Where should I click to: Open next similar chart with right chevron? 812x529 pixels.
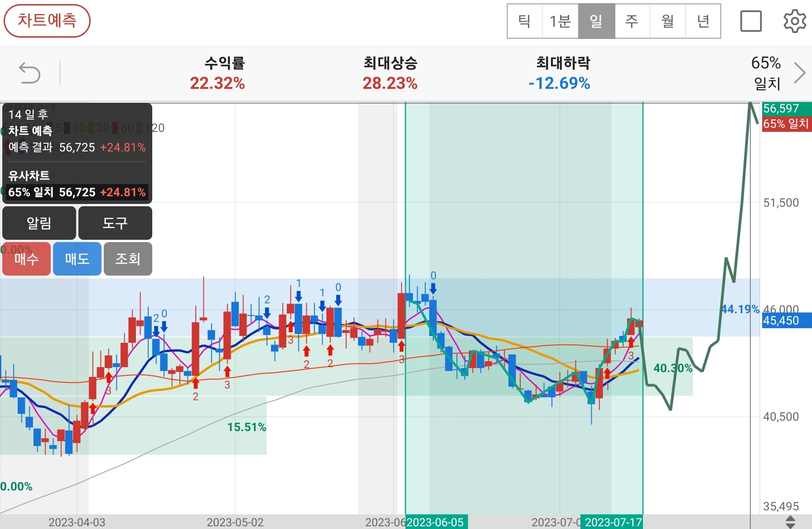(x=800, y=73)
